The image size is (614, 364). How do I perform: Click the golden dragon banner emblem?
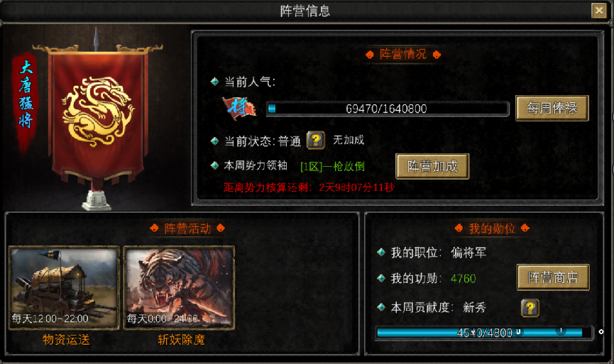point(97,111)
